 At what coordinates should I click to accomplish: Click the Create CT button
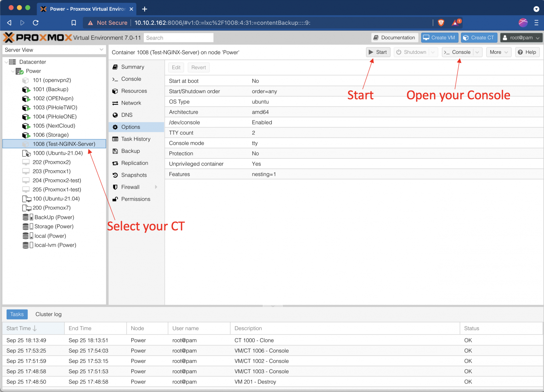[479, 38]
